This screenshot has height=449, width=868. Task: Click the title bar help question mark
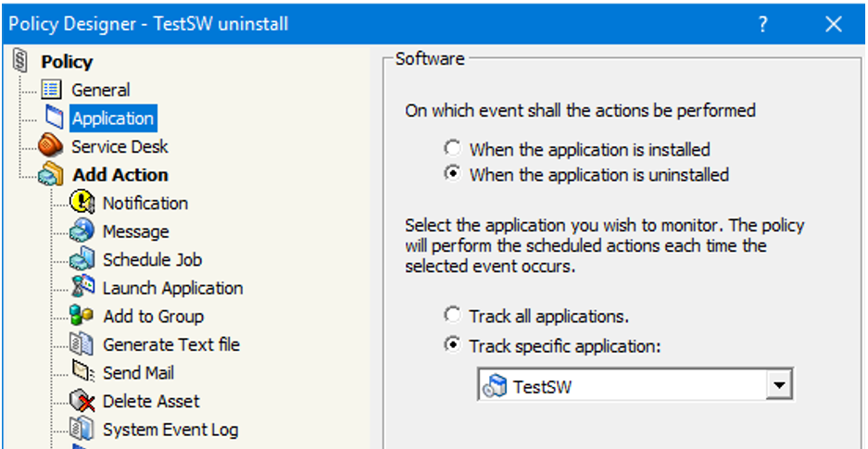[x=763, y=24]
